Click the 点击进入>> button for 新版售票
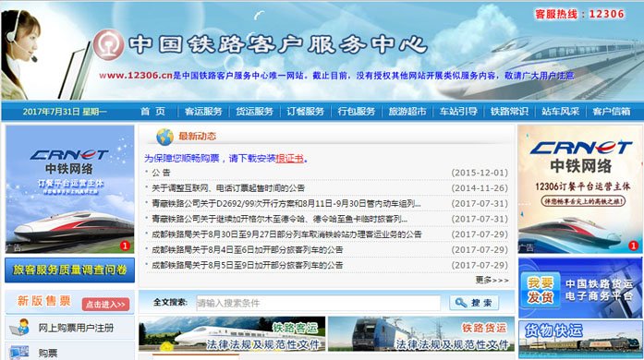This screenshot has width=644, height=360. coord(105,305)
